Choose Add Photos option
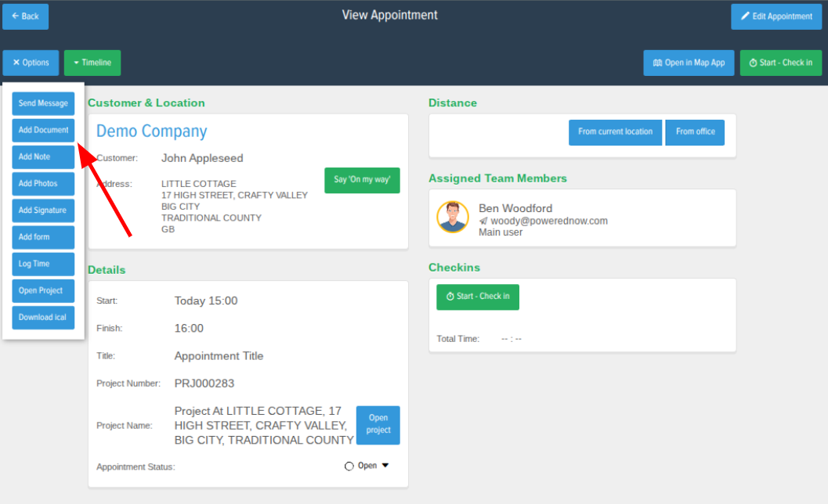 43,184
